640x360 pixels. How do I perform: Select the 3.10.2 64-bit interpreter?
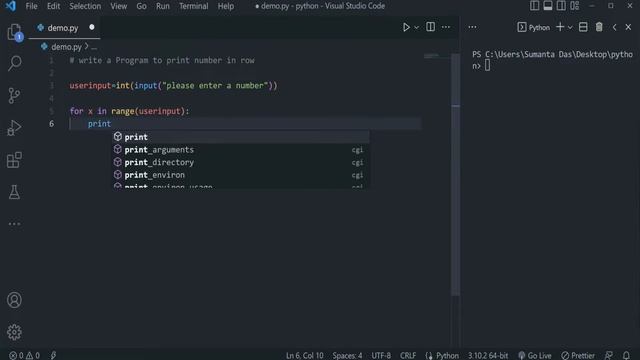488,356
